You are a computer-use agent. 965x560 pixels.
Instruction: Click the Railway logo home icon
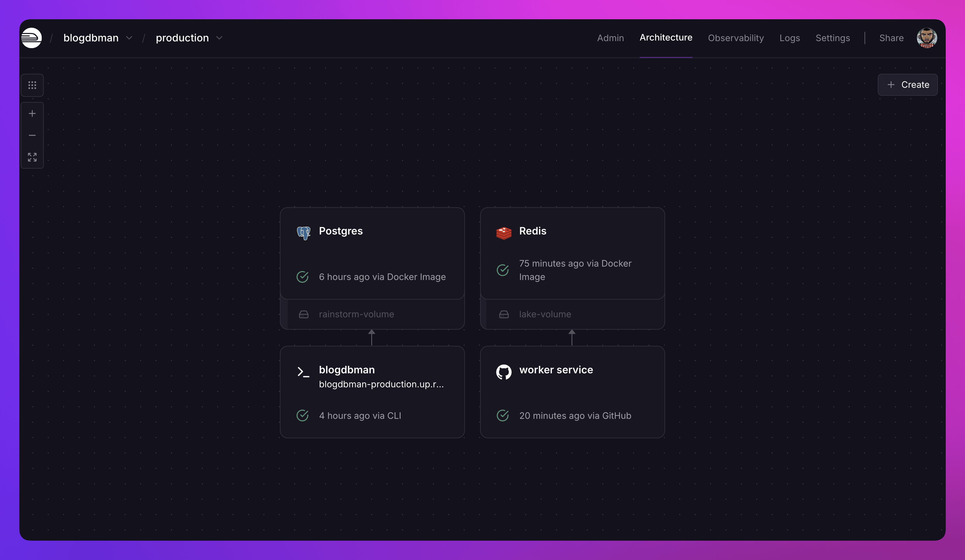tap(32, 38)
